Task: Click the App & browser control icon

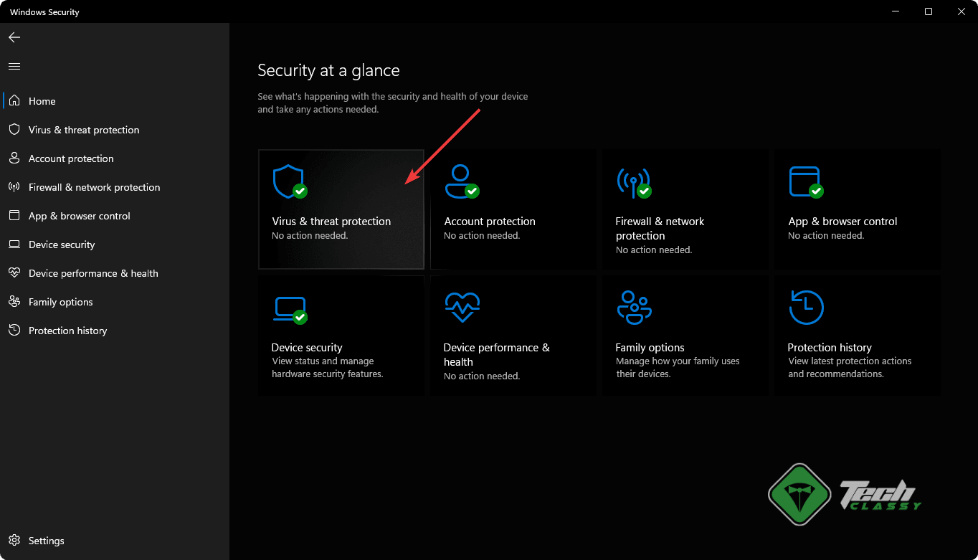Action: [x=805, y=182]
